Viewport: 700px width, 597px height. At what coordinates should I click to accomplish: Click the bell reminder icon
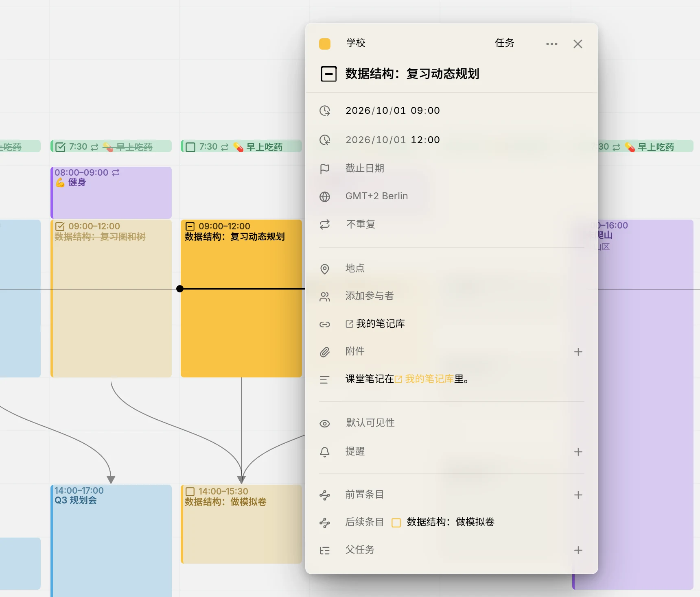(x=325, y=452)
